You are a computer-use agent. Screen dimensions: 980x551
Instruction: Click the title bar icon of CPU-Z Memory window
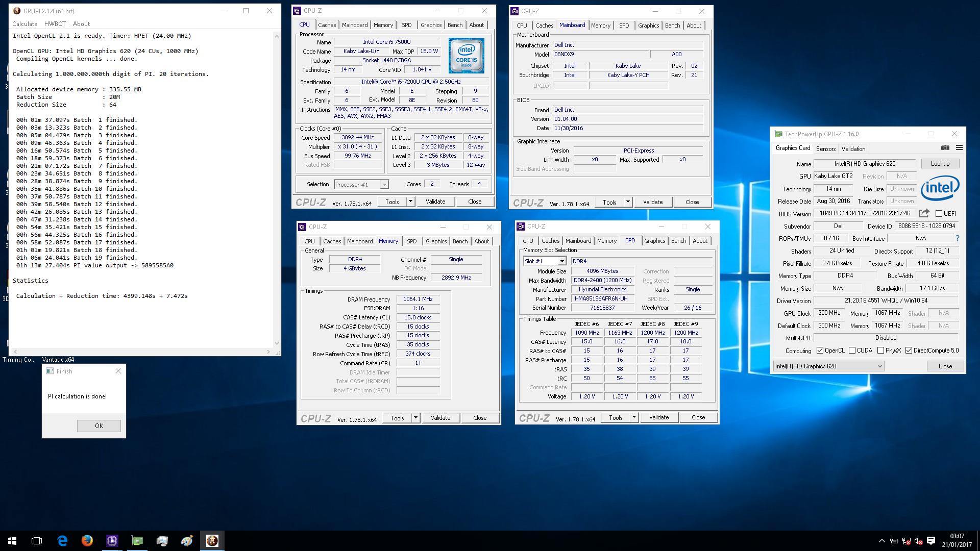tap(302, 227)
